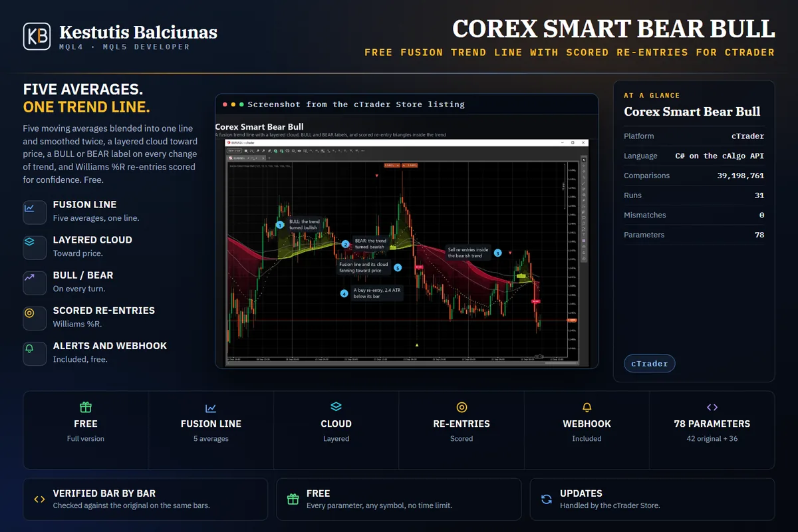
Task: Click the 'Kestutis Balciunas' author name
Action: coord(138,31)
